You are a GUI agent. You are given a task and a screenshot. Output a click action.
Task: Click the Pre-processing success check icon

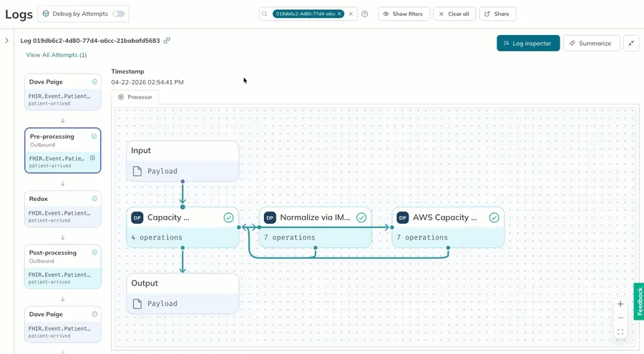[x=94, y=137]
